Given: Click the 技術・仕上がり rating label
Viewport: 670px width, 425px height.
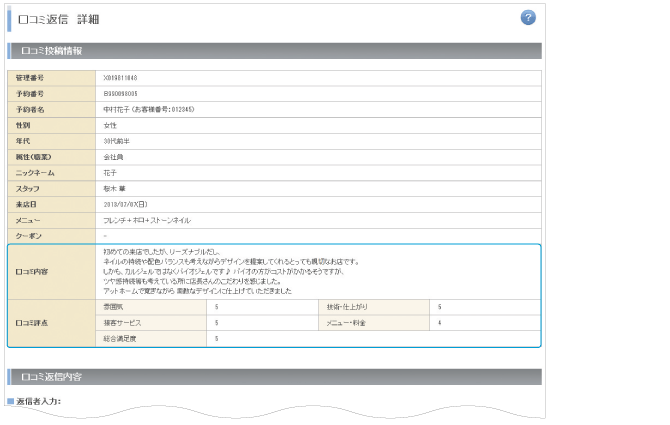Looking at the screenshot, I should (x=349, y=306).
